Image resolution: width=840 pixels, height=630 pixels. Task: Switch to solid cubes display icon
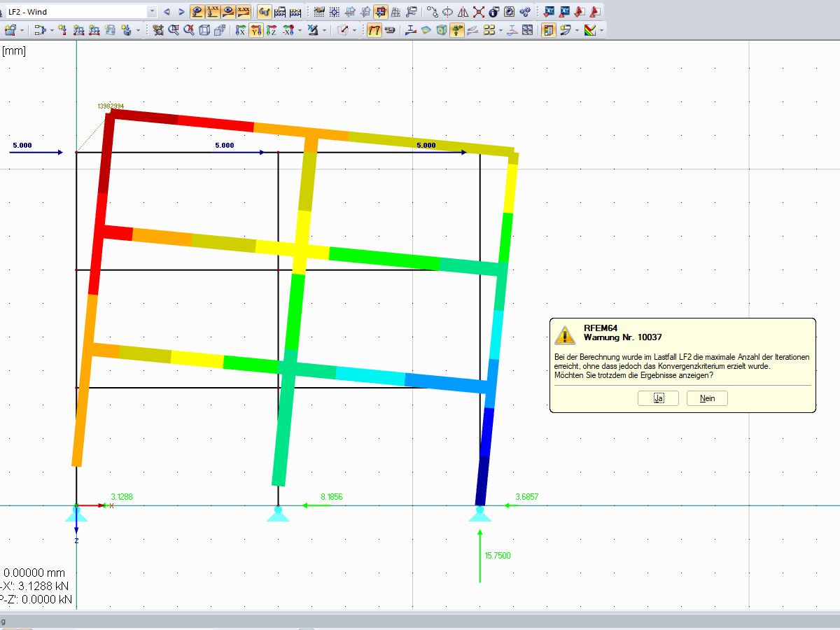(220, 30)
